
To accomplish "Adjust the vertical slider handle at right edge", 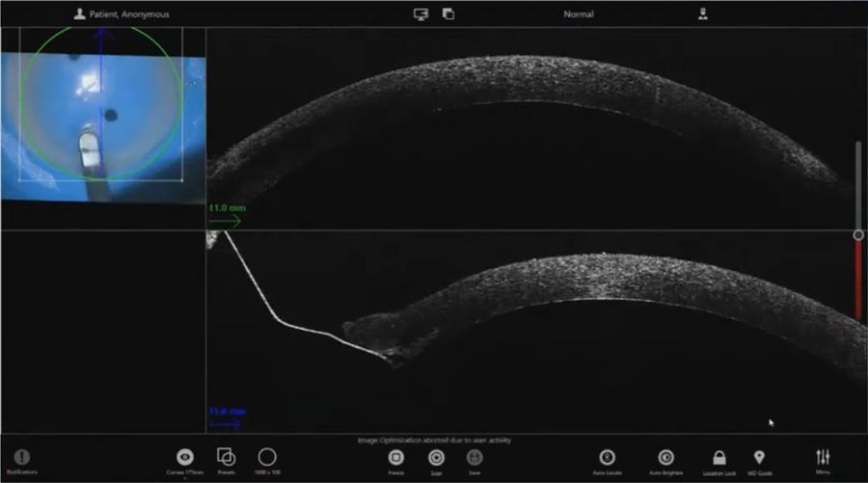I will coord(858,234).
